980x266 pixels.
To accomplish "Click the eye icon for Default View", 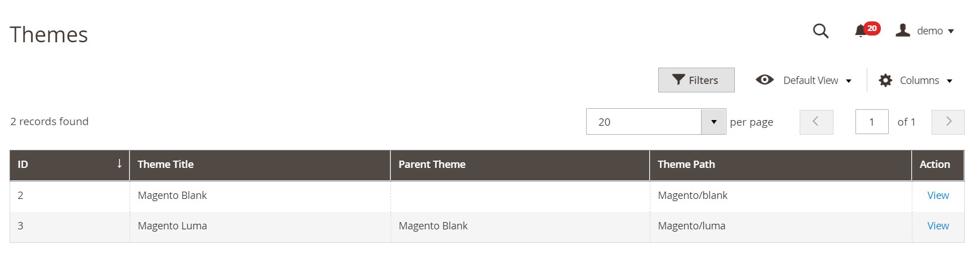I will coord(764,80).
